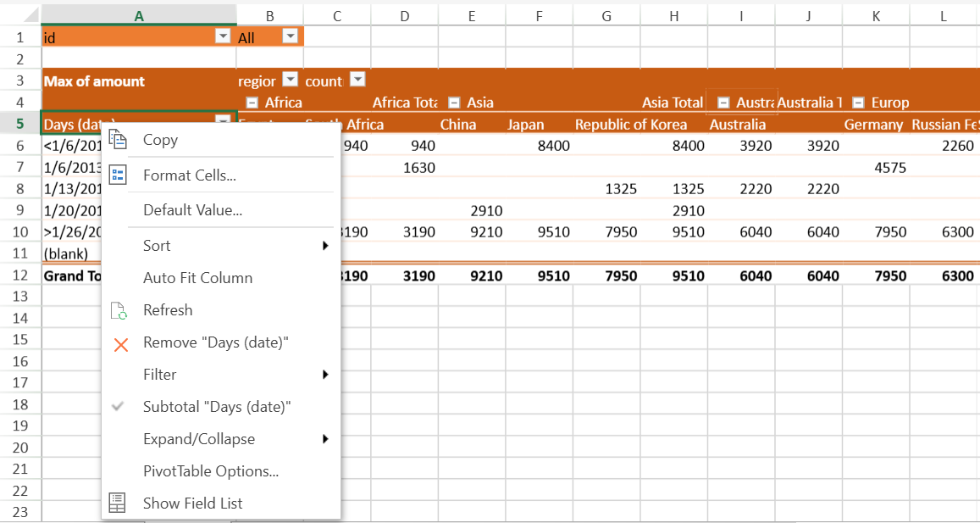Click the Show Field List icon

(x=119, y=503)
